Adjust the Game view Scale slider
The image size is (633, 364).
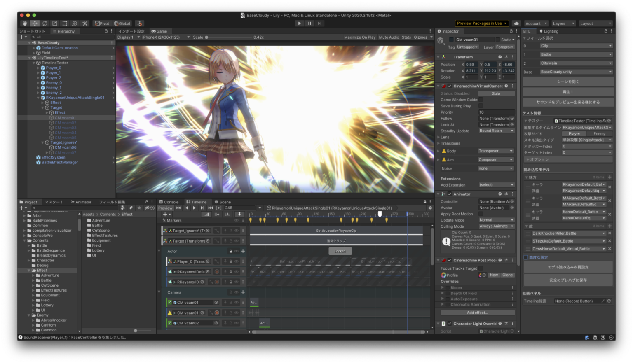tap(228, 37)
